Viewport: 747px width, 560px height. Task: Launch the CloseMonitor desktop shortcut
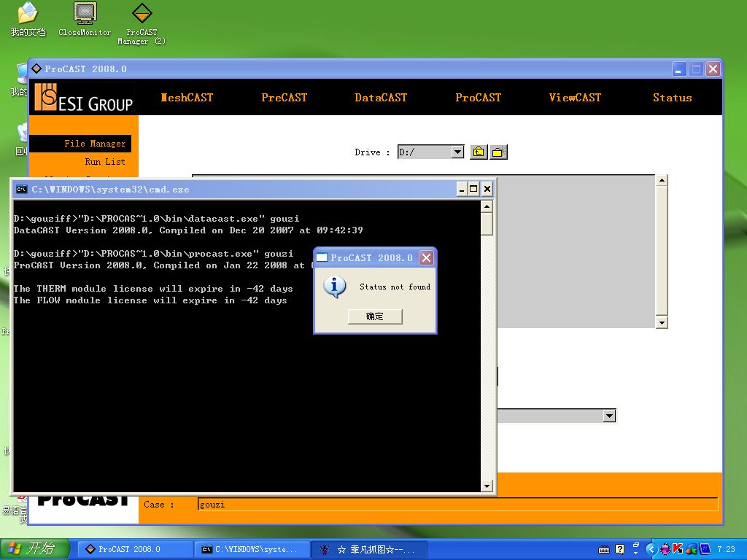coord(85,19)
